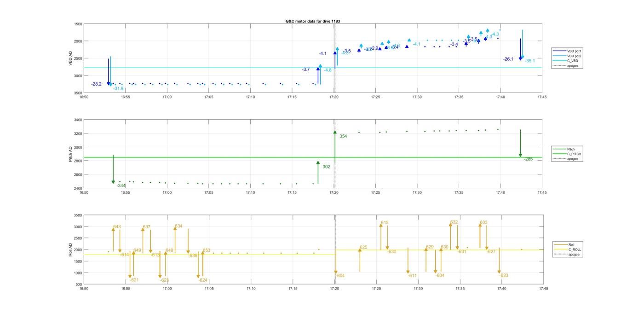
Task: Click the '629' roll data label
Action: (x=430, y=247)
